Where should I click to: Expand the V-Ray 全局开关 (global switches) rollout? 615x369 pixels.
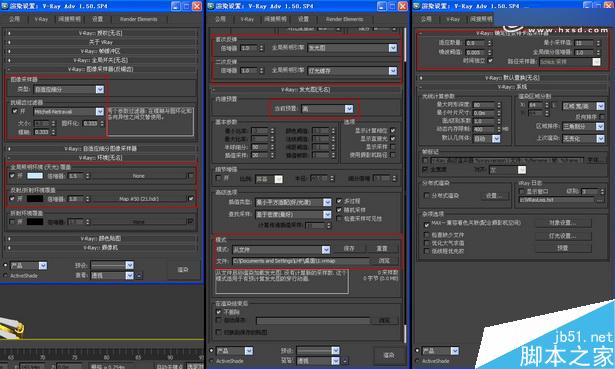(x=101, y=60)
